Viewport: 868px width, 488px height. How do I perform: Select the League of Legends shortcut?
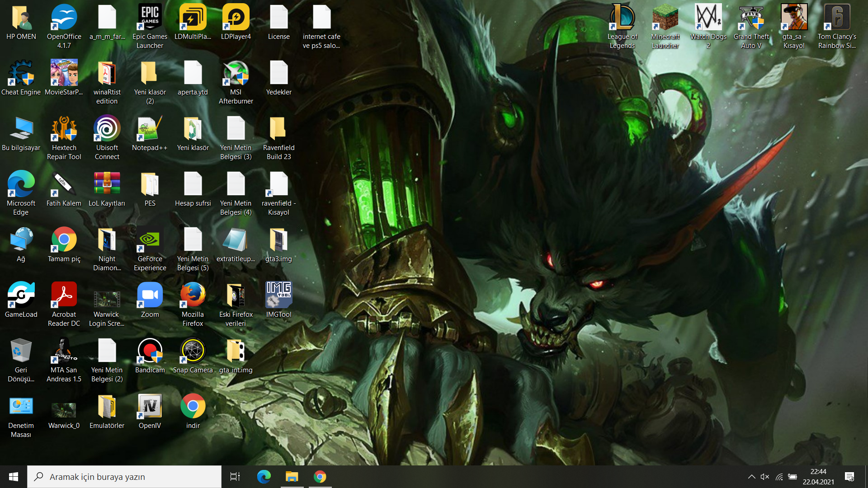[622, 18]
